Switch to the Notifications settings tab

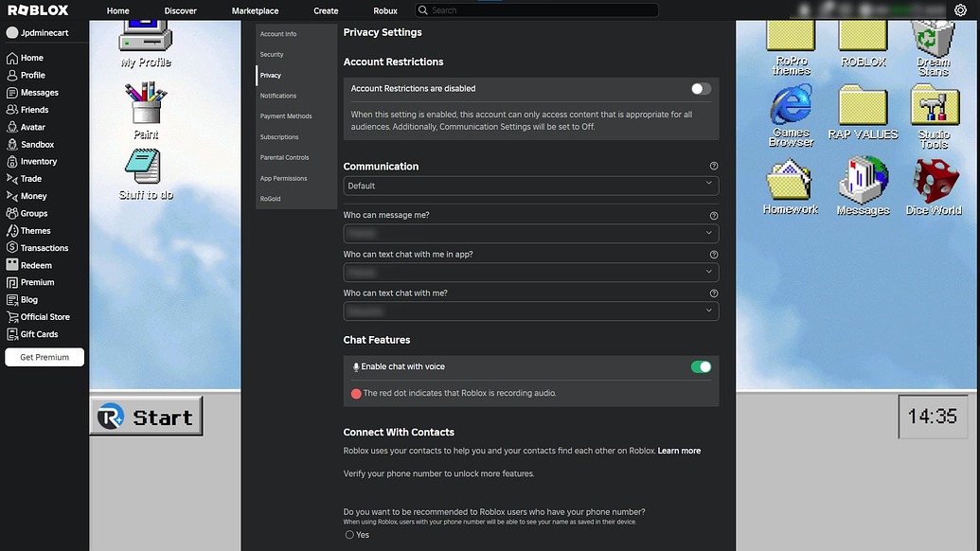(277, 96)
